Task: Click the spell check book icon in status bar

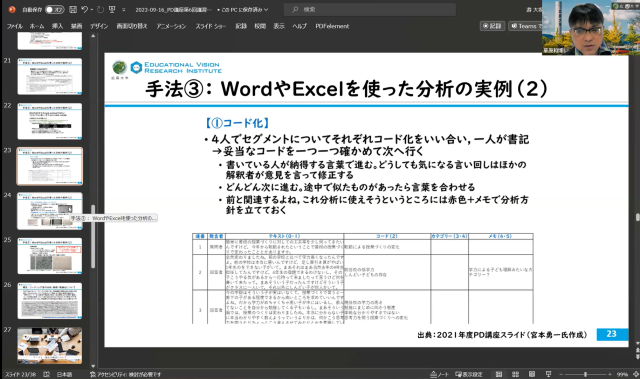Action: pos(47,374)
